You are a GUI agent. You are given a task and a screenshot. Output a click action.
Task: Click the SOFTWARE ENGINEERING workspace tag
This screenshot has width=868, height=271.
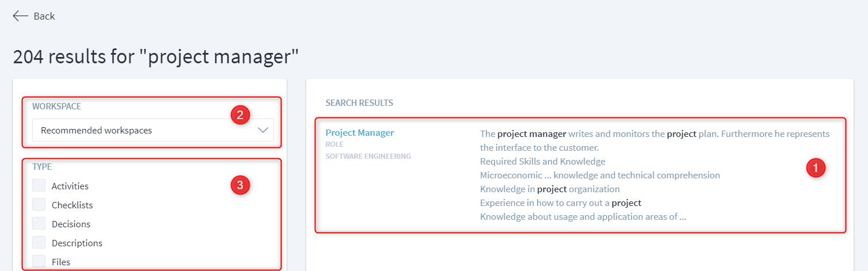[x=368, y=156]
